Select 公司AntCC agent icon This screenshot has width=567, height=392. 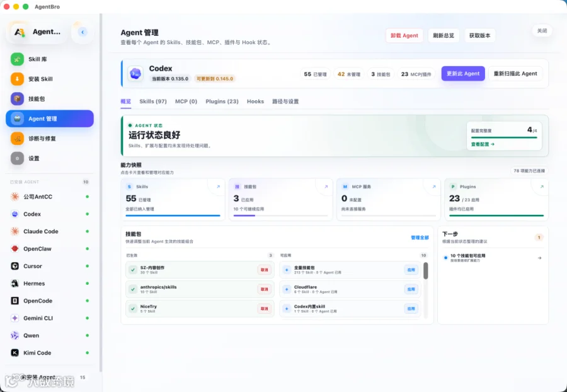pyautogui.click(x=15, y=197)
